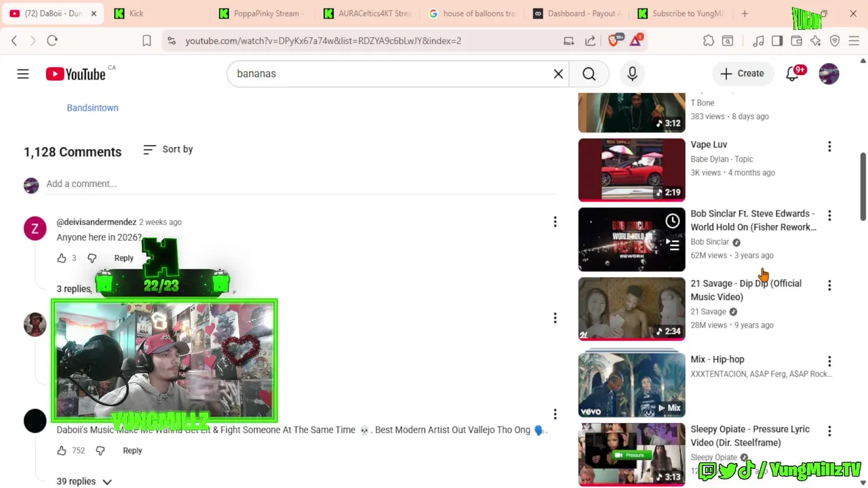This screenshot has height=488, width=868.
Task: Play the 21 Savage Dip Dip thumbnail
Action: [631, 308]
